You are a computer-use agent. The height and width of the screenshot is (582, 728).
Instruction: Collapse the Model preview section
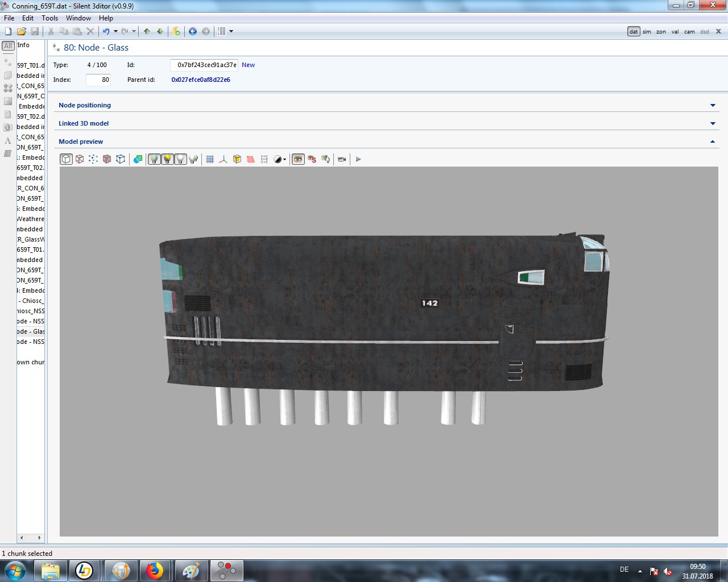(x=713, y=142)
